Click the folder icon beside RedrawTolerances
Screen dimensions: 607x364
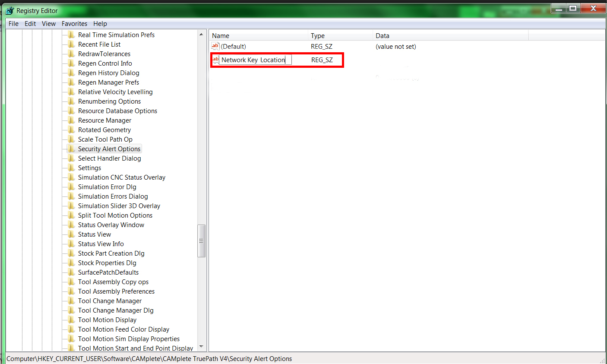[72, 54]
